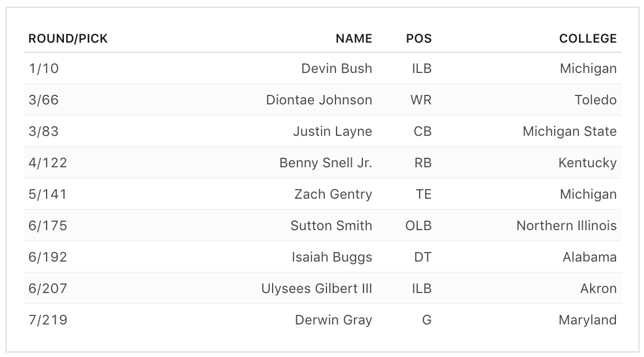Screen dimensions: 644x357
Task: Click the Toledo college cell
Action: click(595, 100)
